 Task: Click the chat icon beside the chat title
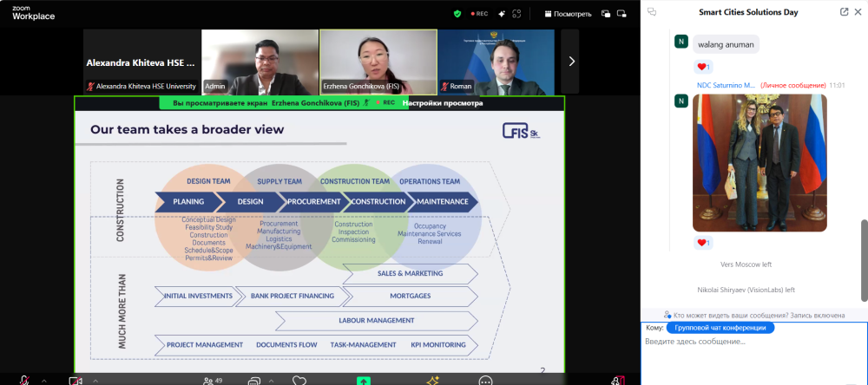652,12
